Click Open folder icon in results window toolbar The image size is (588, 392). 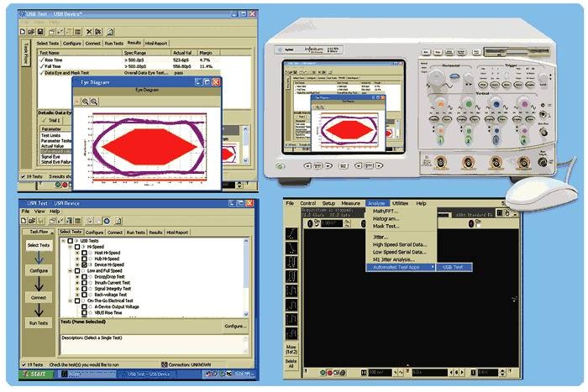coord(32,32)
